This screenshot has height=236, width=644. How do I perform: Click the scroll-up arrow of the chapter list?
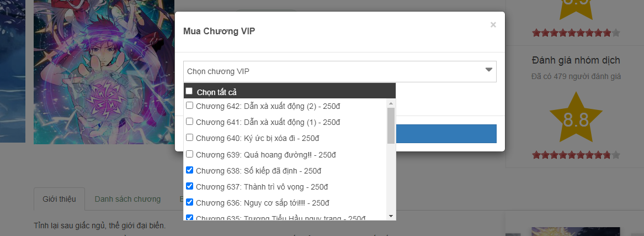(x=391, y=103)
